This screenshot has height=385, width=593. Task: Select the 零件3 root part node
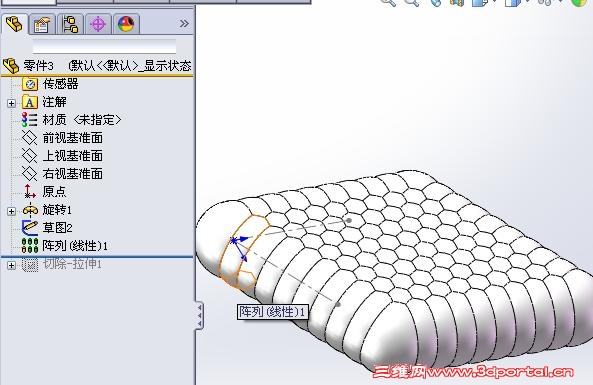click(x=97, y=66)
